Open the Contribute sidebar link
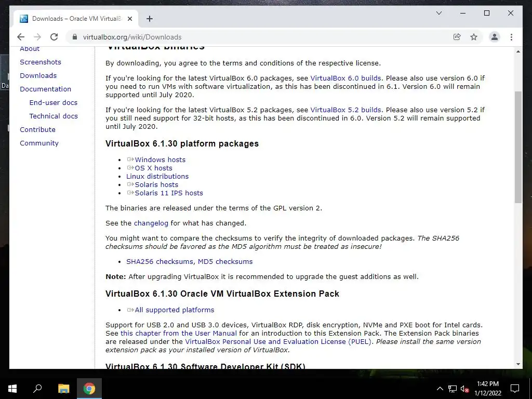 point(37,129)
